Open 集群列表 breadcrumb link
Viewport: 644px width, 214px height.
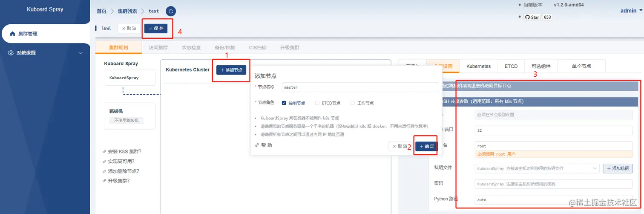(x=127, y=11)
